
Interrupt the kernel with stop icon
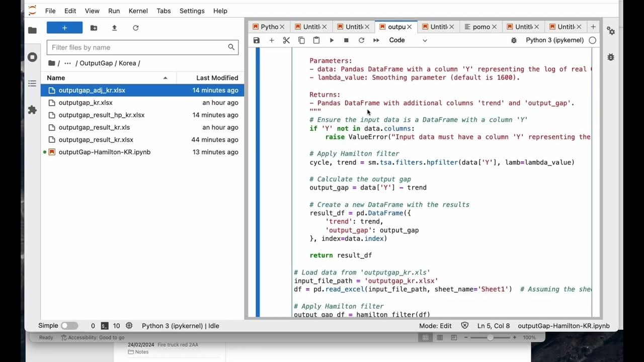click(x=346, y=40)
